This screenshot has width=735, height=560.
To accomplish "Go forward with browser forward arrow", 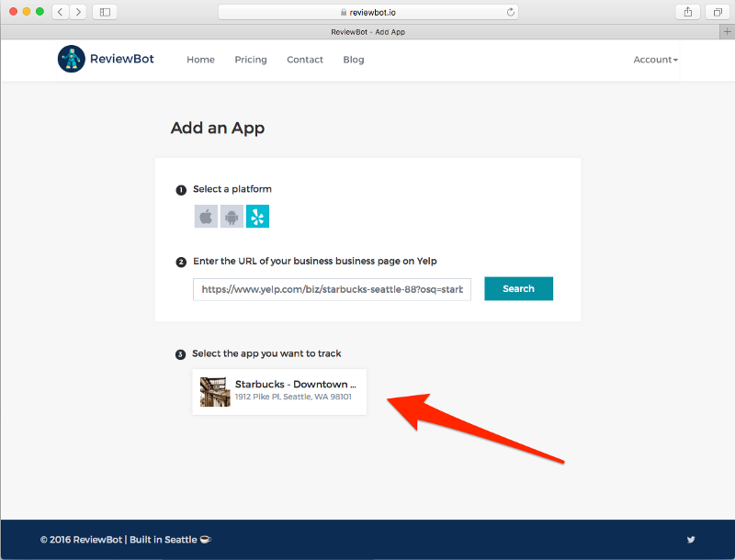I will tap(78, 12).
